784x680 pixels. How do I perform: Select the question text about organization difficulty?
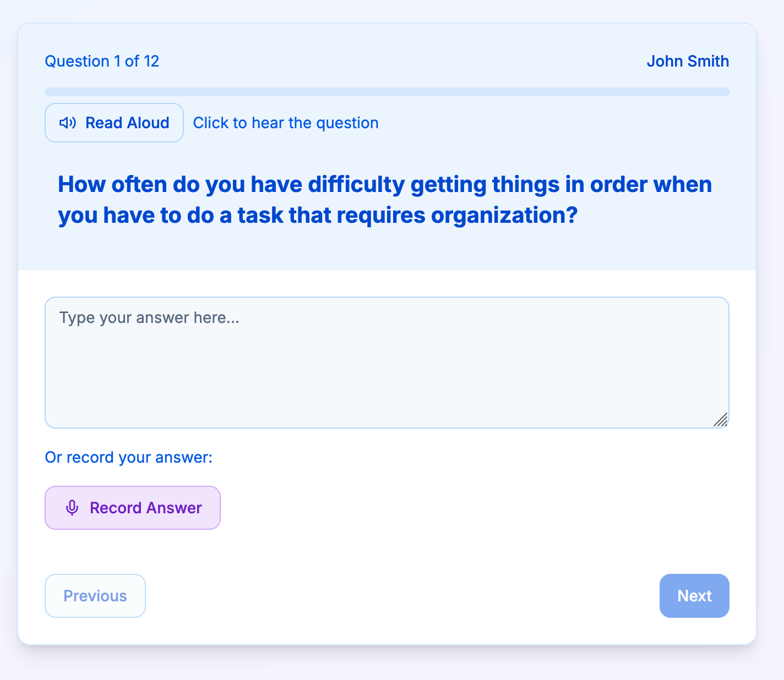pos(385,199)
